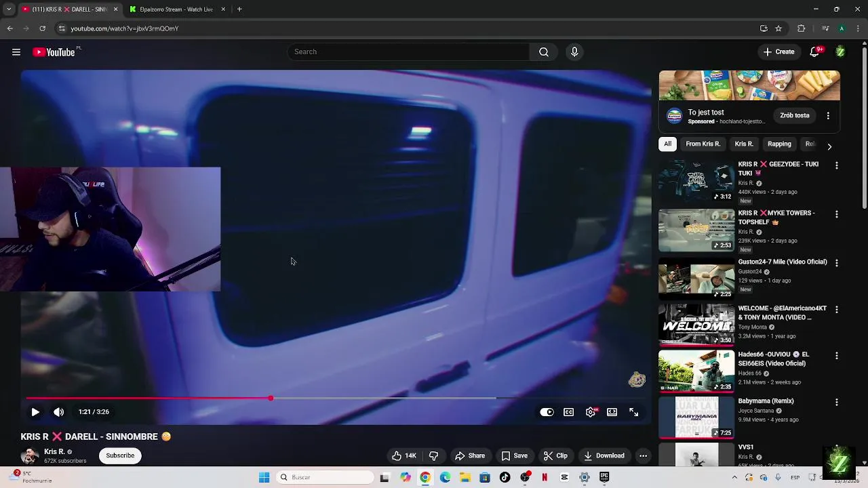Open TikTok from the taskbar
This screenshot has height=488, width=868.
click(x=505, y=478)
